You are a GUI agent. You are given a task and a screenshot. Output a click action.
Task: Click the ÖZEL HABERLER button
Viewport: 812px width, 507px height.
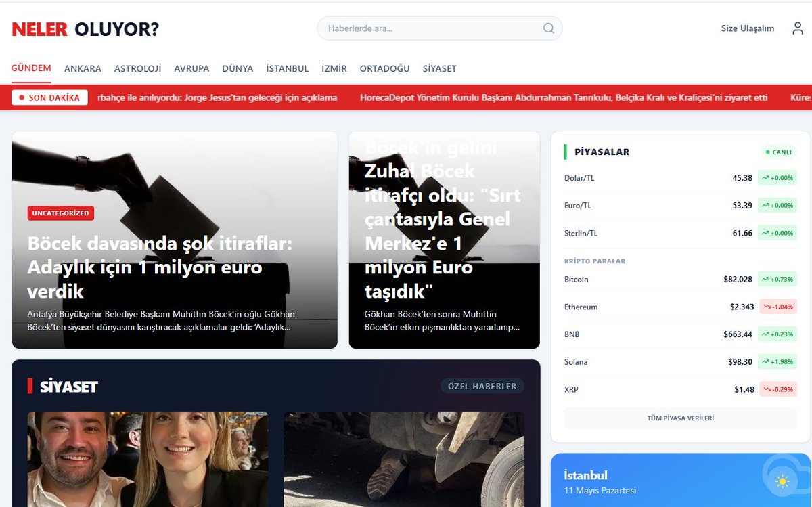[482, 386]
